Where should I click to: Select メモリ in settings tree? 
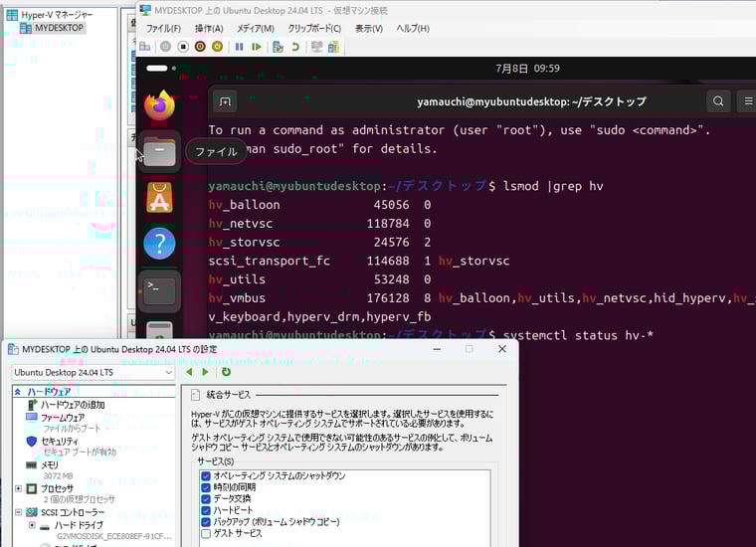coord(49,465)
